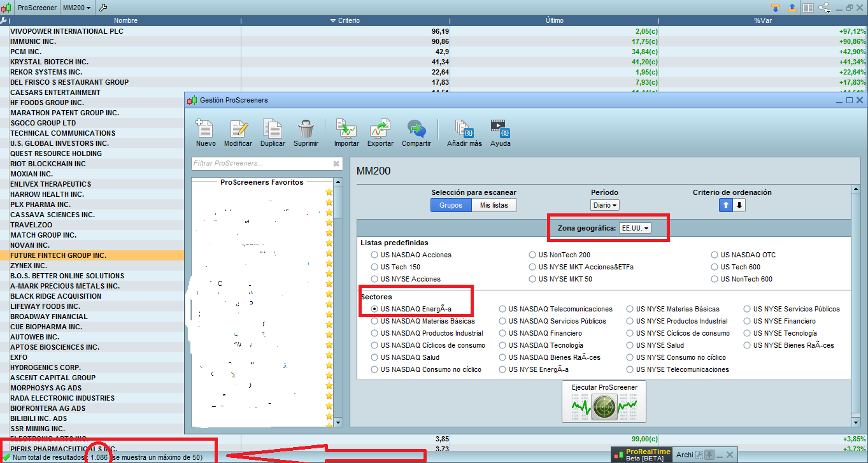Sort results by the Criterio column header
Image resolution: width=868 pixels, height=463 pixels.
(x=346, y=21)
